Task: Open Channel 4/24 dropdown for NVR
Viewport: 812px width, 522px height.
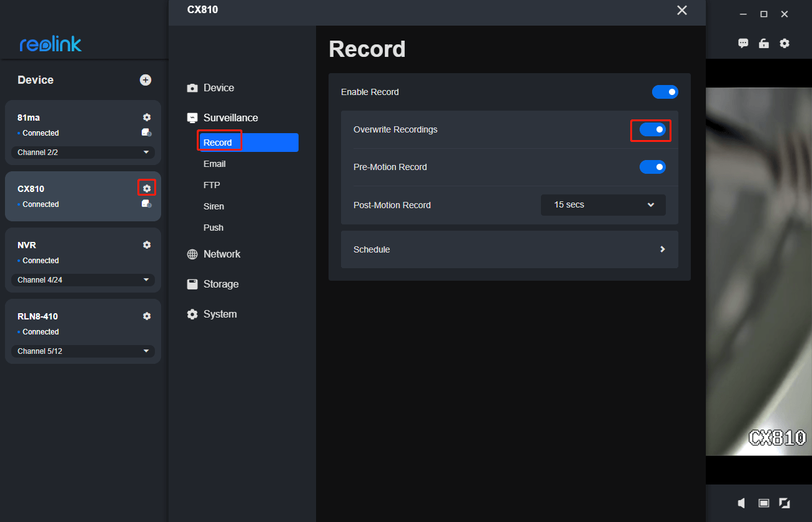Action: pos(83,279)
